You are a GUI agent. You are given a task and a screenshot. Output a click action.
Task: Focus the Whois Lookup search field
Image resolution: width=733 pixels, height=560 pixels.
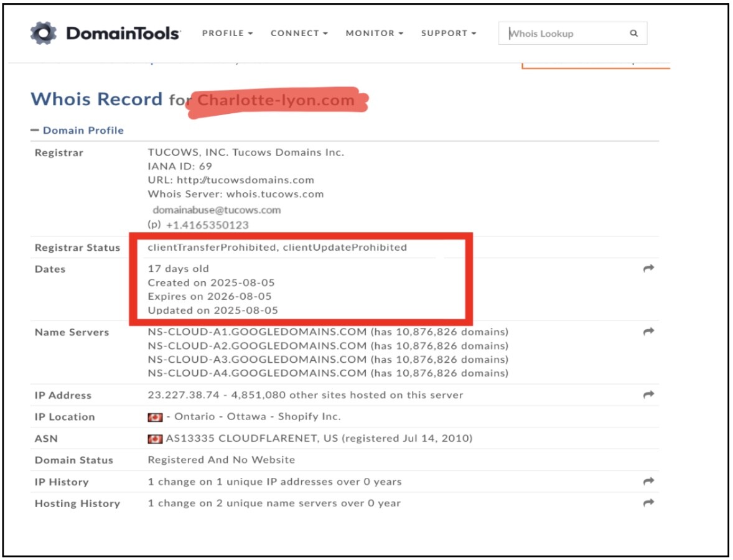tap(572, 33)
